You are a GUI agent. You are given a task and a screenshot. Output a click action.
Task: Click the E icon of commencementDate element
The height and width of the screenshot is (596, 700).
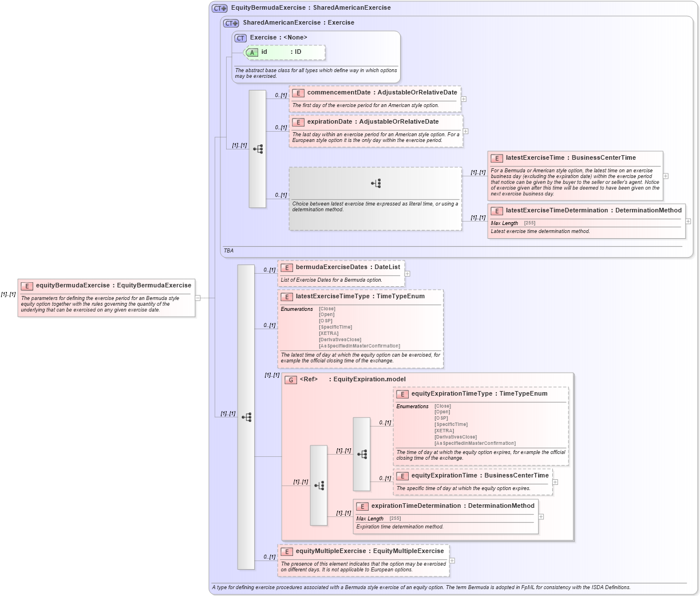coord(298,92)
